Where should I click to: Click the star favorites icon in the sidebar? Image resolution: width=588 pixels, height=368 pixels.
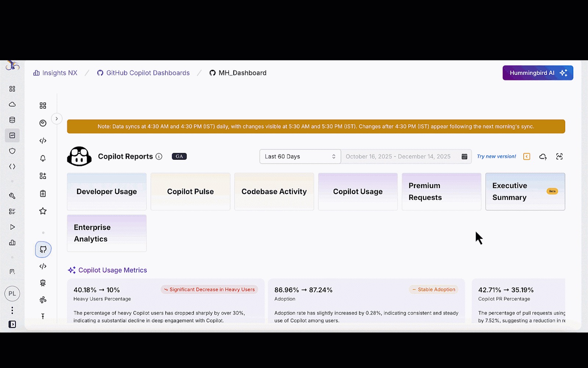coord(43,211)
